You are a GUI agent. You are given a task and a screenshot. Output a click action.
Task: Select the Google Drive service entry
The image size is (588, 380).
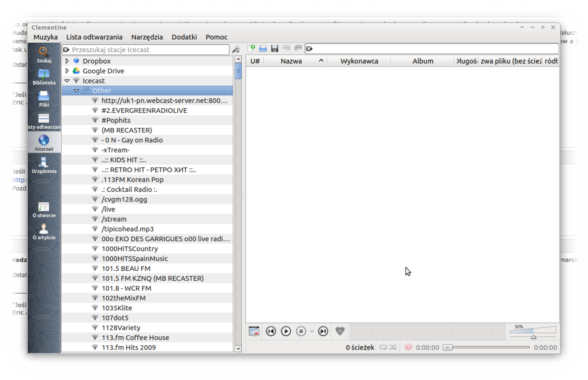coord(103,71)
